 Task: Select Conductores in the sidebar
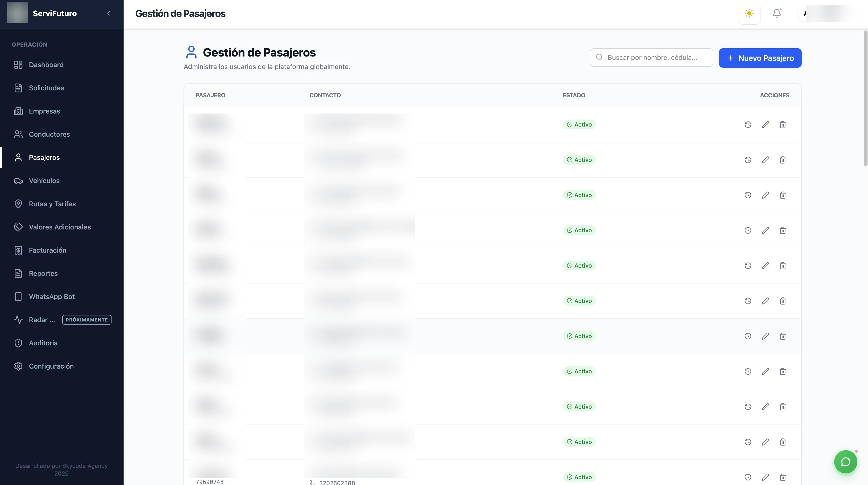(x=62, y=134)
